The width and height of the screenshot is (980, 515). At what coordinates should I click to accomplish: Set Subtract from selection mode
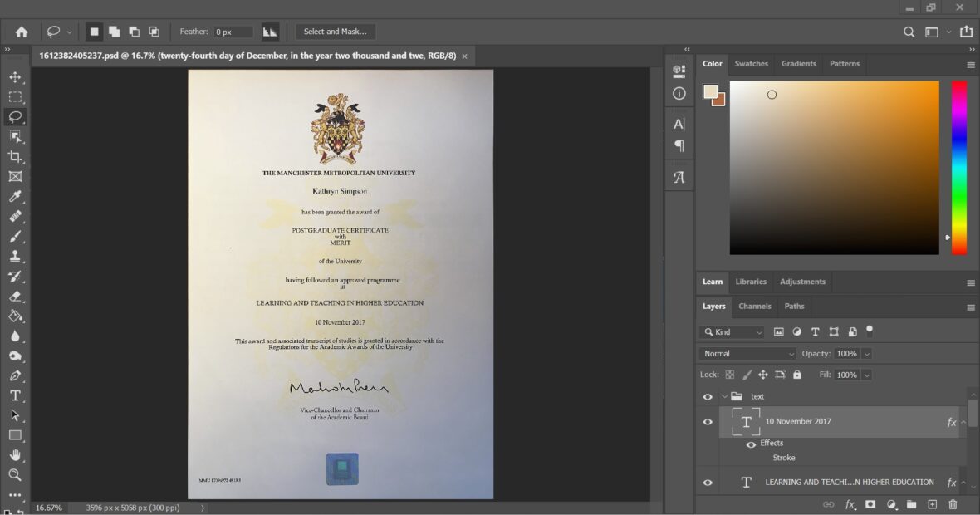pos(134,32)
